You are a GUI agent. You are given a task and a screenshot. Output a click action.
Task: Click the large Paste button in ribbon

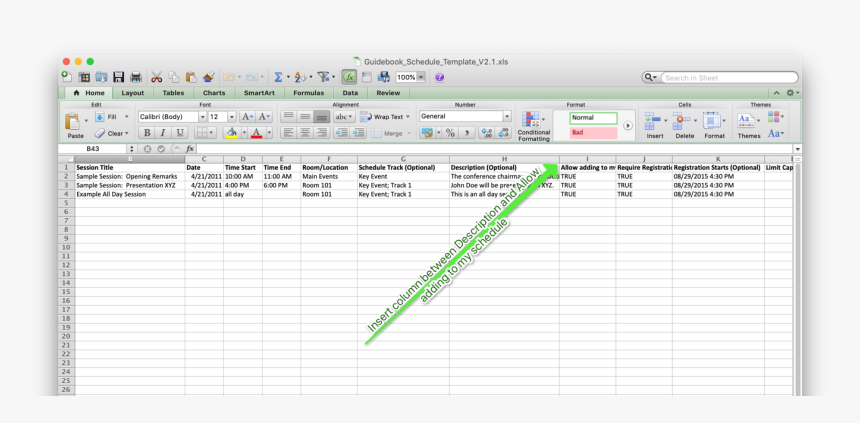(x=75, y=125)
